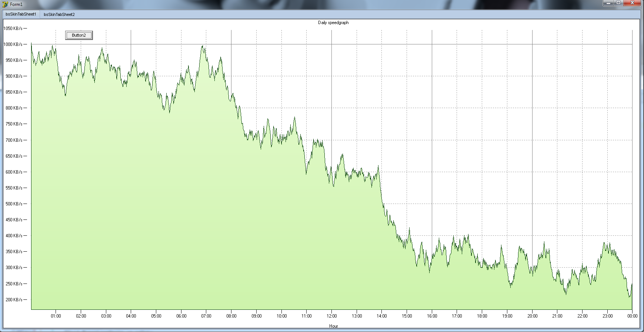The image size is (644, 332).
Task: Click the '01:00' hour label
Action: 56,316
